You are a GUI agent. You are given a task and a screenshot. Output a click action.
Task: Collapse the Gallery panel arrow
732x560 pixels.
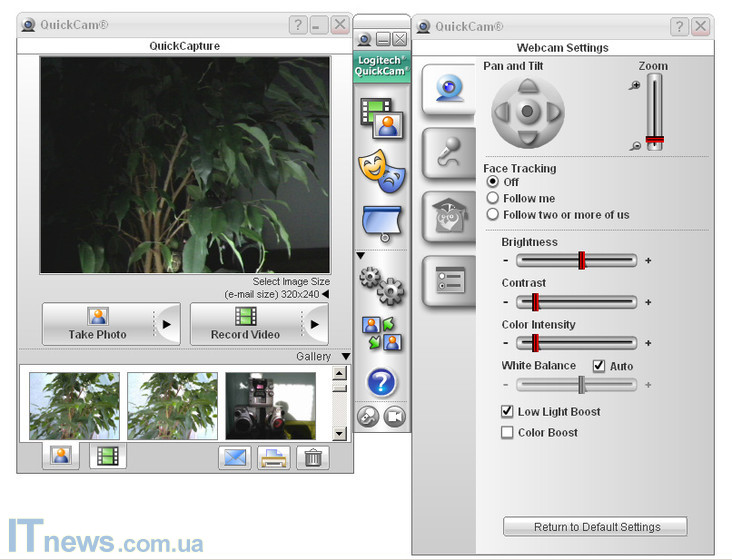coord(345,356)
